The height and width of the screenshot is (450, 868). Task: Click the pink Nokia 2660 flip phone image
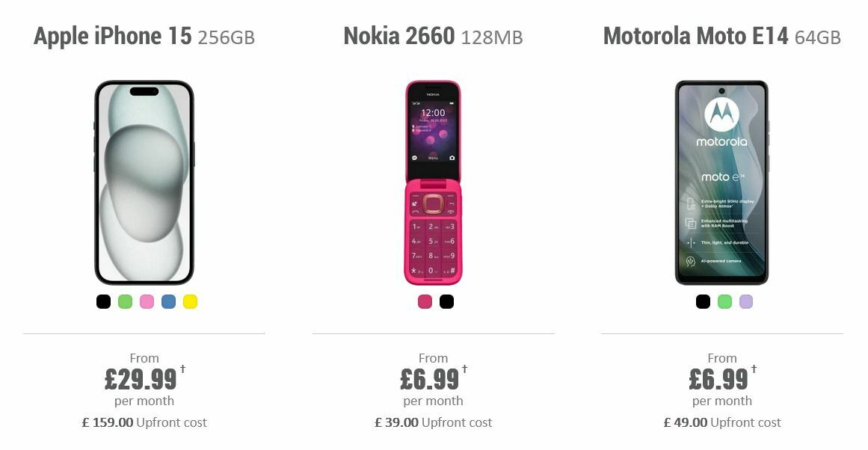click(434, 179)
